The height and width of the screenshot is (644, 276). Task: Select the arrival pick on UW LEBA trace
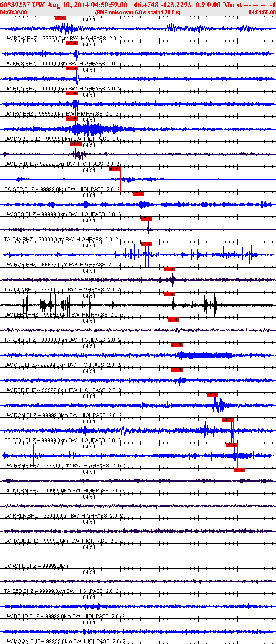pos(169,294)
